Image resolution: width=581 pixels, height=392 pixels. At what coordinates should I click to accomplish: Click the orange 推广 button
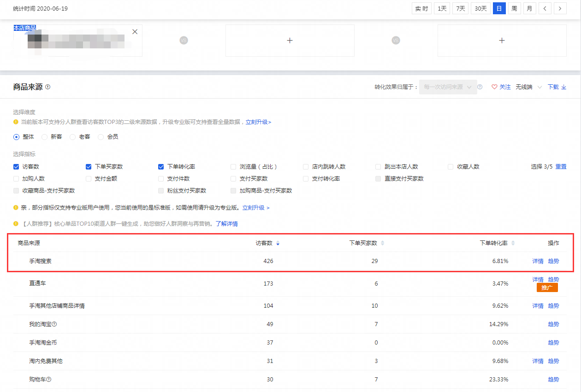[547, 288]
